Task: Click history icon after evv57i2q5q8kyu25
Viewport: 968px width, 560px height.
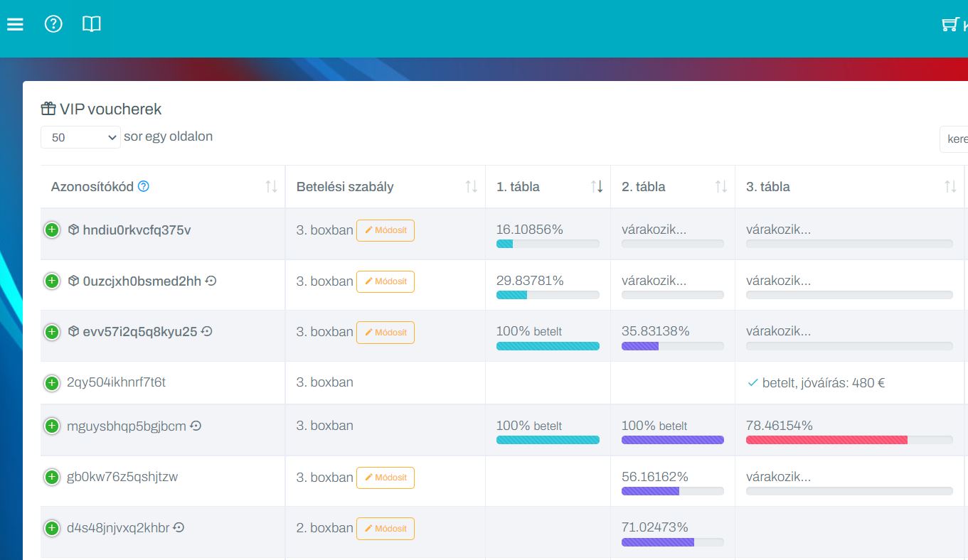Action: coord(207,331)
